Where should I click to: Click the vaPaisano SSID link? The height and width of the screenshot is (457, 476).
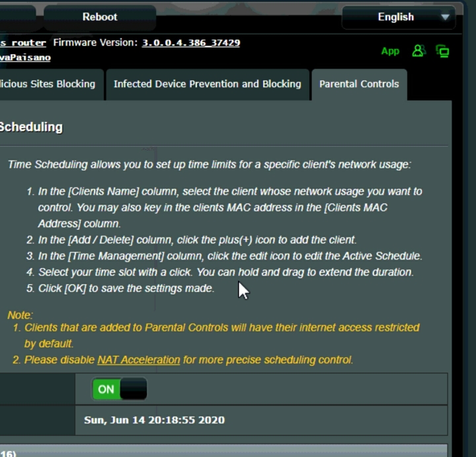click(x=25, y=57)
